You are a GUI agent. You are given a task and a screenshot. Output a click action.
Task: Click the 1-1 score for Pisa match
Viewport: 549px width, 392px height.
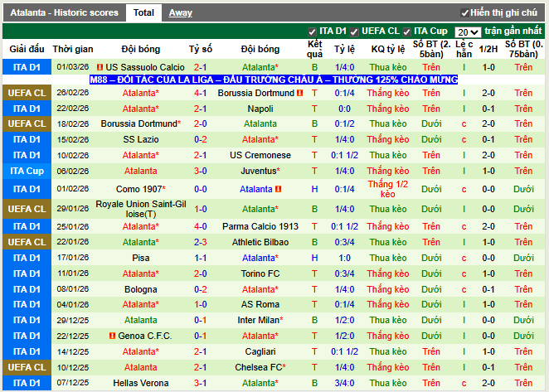tap(200, 258)
